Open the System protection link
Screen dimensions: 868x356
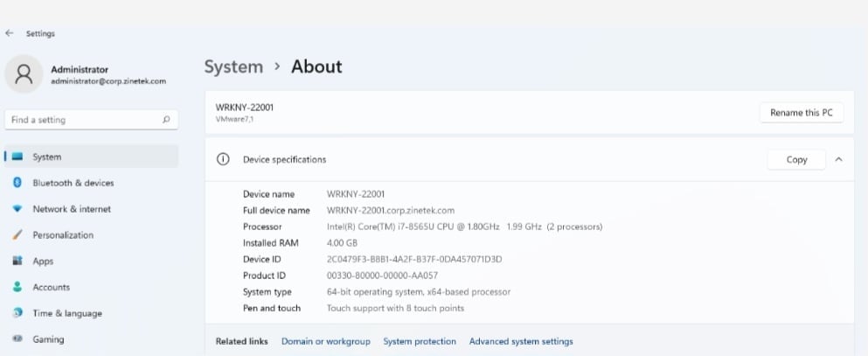point(420,342)
